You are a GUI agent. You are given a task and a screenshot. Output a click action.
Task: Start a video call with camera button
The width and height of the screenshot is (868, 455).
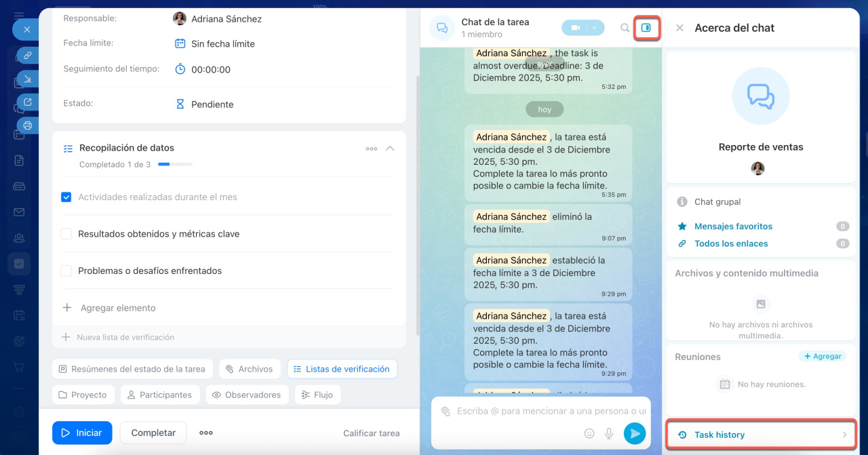575,28
